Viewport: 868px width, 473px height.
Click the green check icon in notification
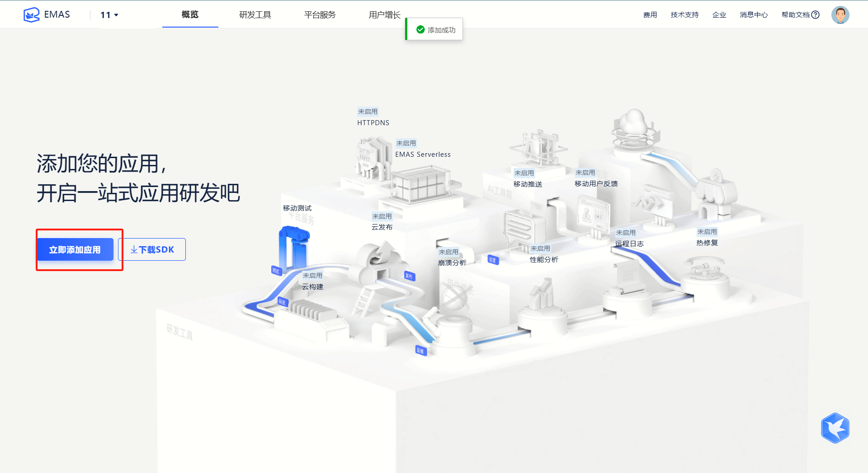420,29
